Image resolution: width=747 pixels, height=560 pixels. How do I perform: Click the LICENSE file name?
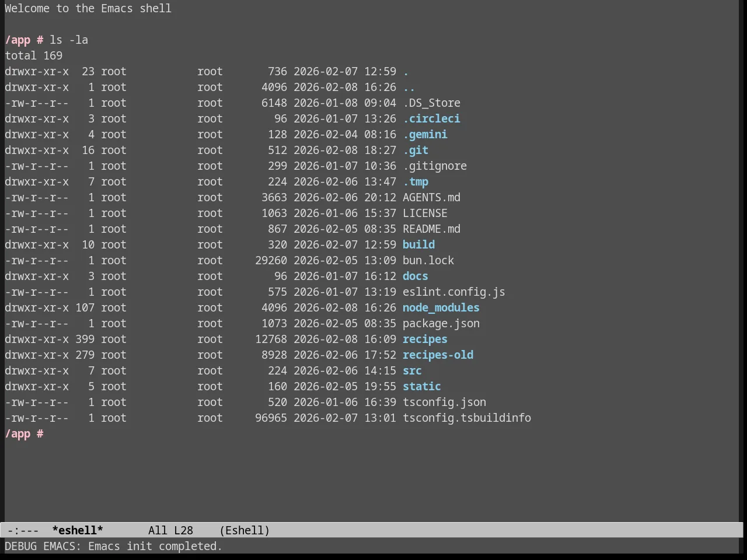pos(425,213)
